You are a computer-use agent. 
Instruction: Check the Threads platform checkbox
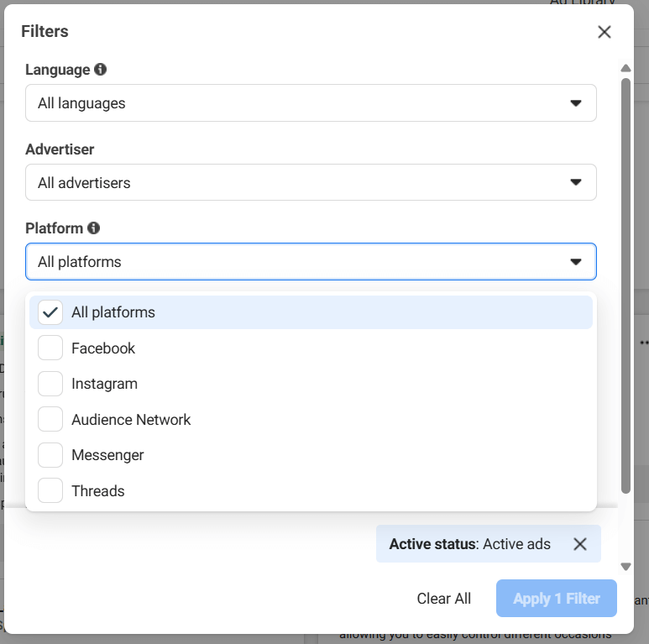50,490
